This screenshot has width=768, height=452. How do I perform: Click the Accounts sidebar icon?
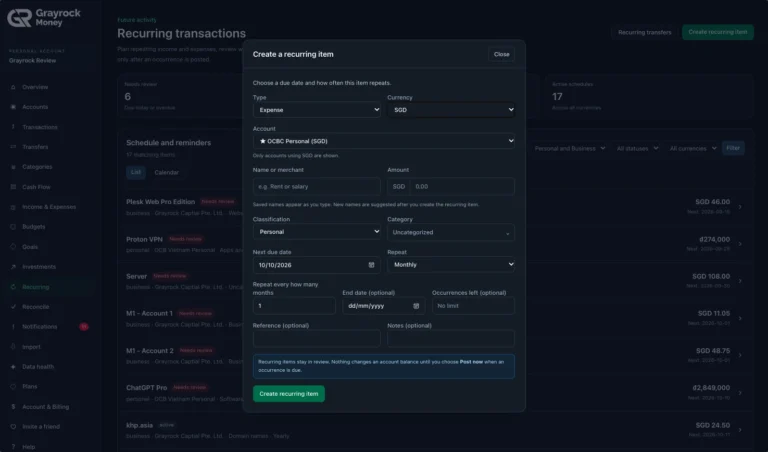point(13,107)
